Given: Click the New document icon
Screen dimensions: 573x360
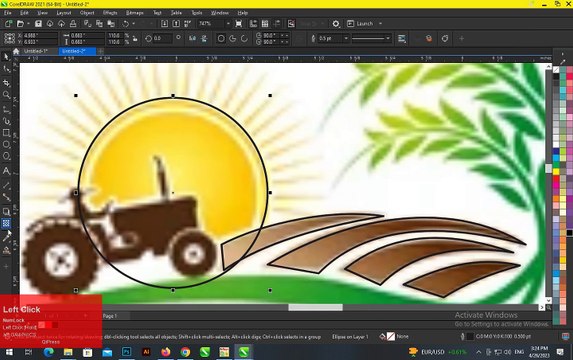Looking at the screenshot, I should (x=8, y=24).
